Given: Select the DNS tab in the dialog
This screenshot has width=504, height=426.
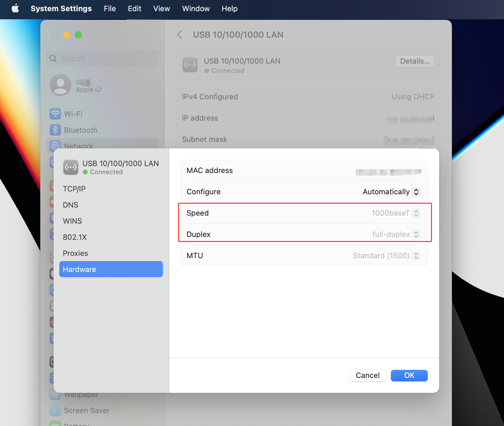Looking at the screenshot, I should (111, 205).
